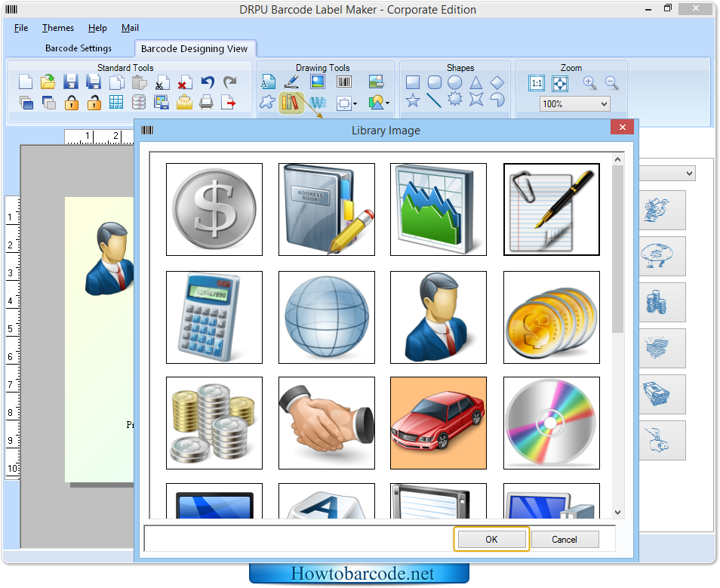Viewport: 720px width, 588px height.
Task: Choose the red car library image
Action: point(438,423)
